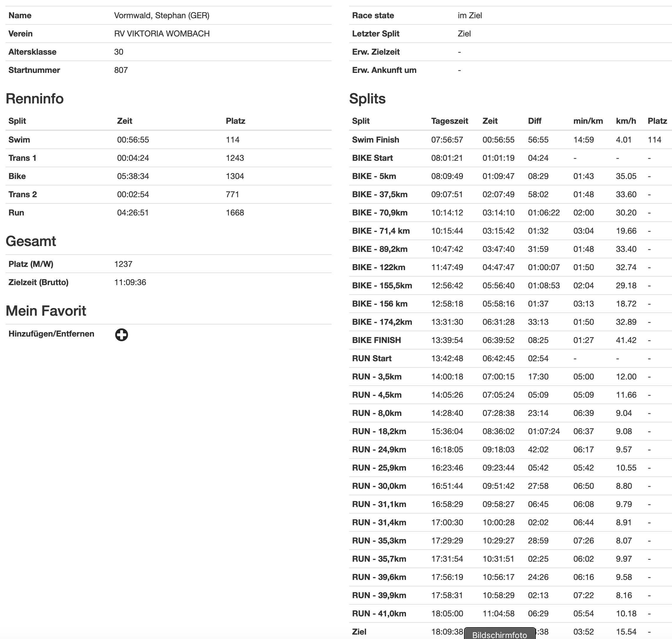Click the RUN - 18,2km split label

click(379, 431)
